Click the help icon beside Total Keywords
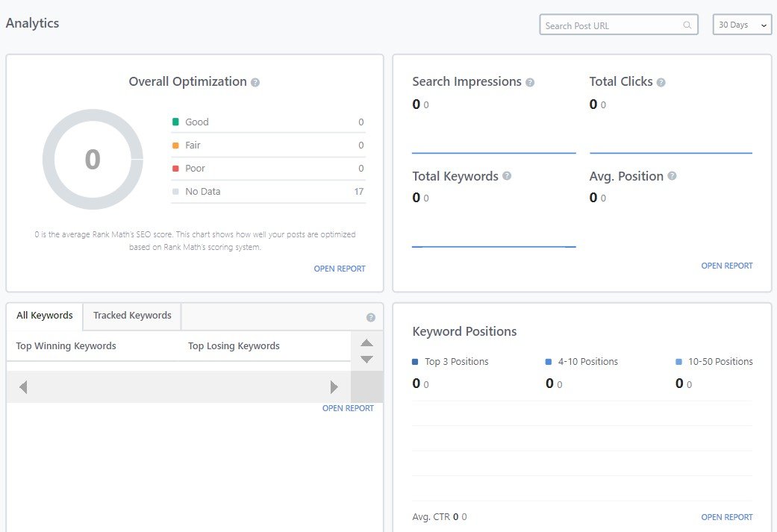This screenshot has width=777, height=532. point(507,176)
